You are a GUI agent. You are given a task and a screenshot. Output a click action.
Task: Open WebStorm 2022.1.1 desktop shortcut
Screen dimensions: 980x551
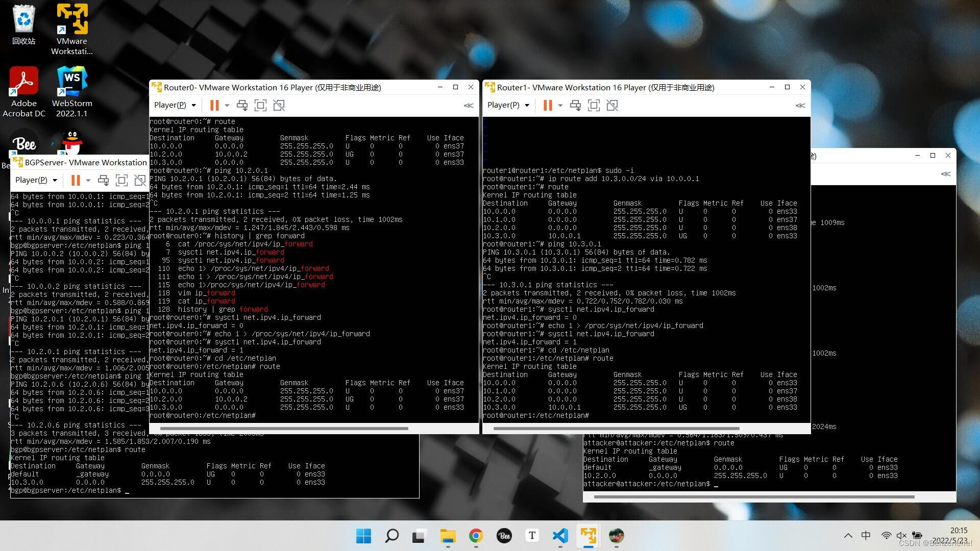pyautogui.click(x=72, y=91)
